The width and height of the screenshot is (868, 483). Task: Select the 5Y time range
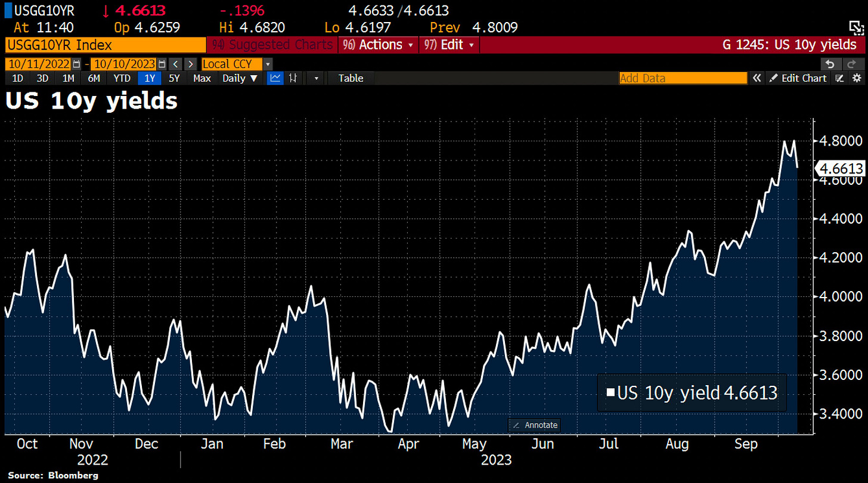coord(173,78)
